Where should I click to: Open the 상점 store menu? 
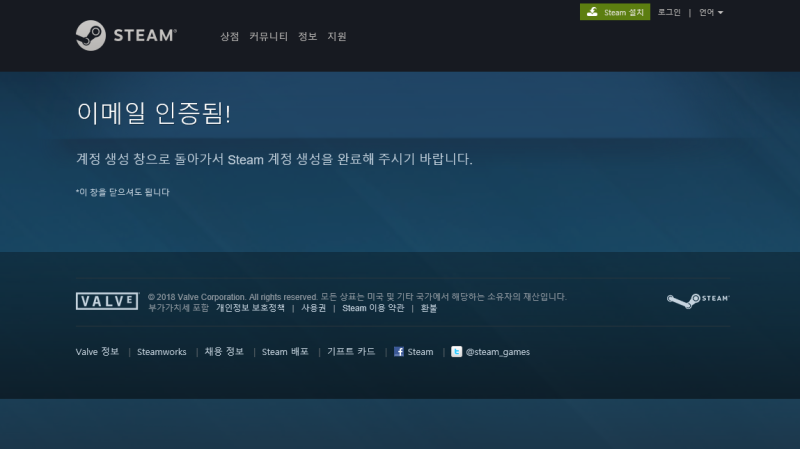pos(230,36)
